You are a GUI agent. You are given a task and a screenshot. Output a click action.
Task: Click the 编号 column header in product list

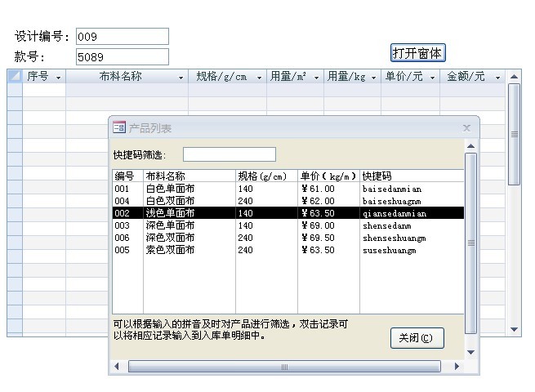[128, 176]
